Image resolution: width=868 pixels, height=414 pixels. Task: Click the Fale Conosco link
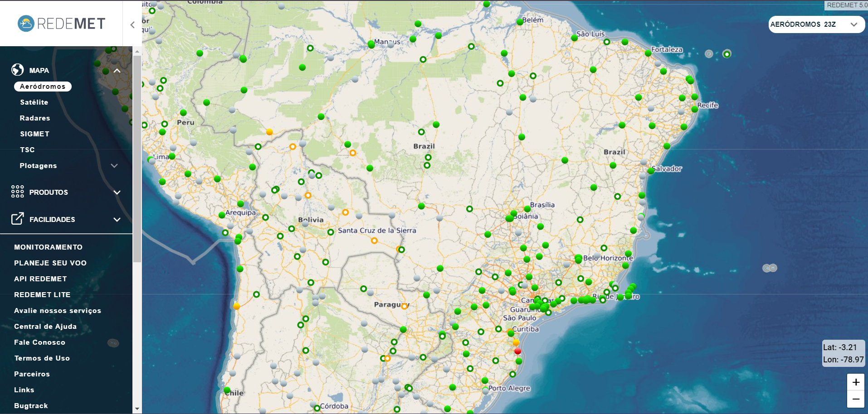(39, 342)
